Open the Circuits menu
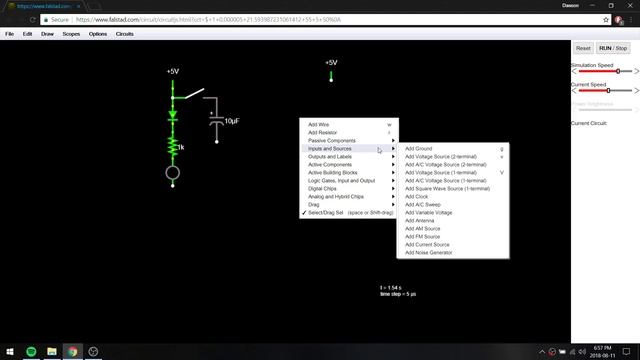640x360 pixels. pyautogui.click(x=124, y=34)
